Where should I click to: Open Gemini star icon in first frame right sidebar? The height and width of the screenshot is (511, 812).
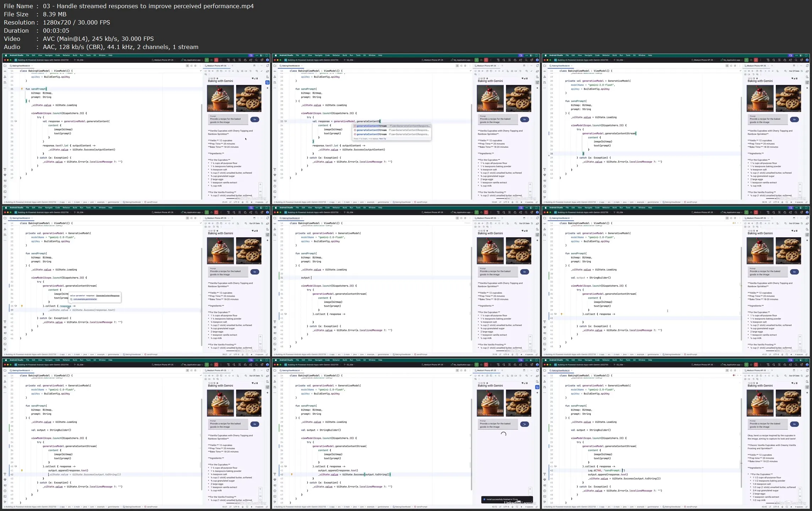[267, 88]
